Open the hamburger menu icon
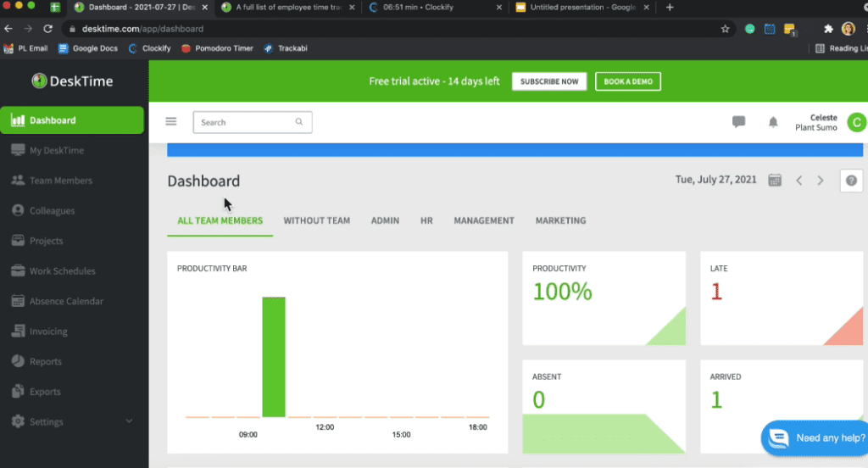This screenshot has width=868, height=468. 171,121
